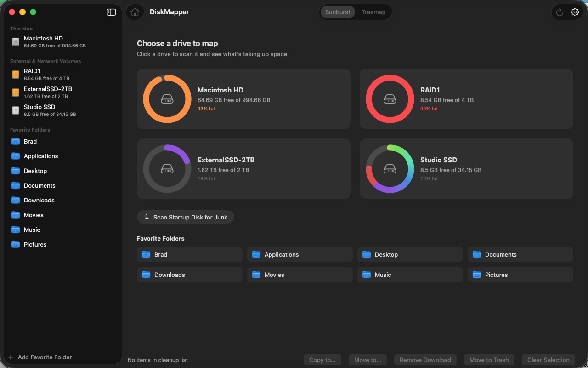
Task: Open Desktop in sidebar favorites
Action: coord(62,171)
